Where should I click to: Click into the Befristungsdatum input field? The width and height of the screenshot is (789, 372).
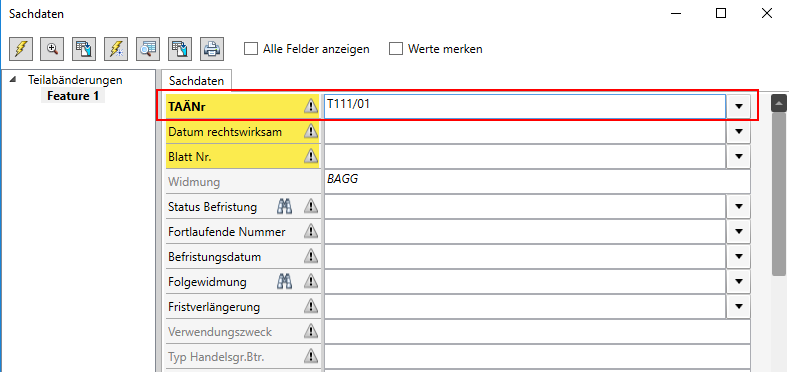click(x=525, y=257)
